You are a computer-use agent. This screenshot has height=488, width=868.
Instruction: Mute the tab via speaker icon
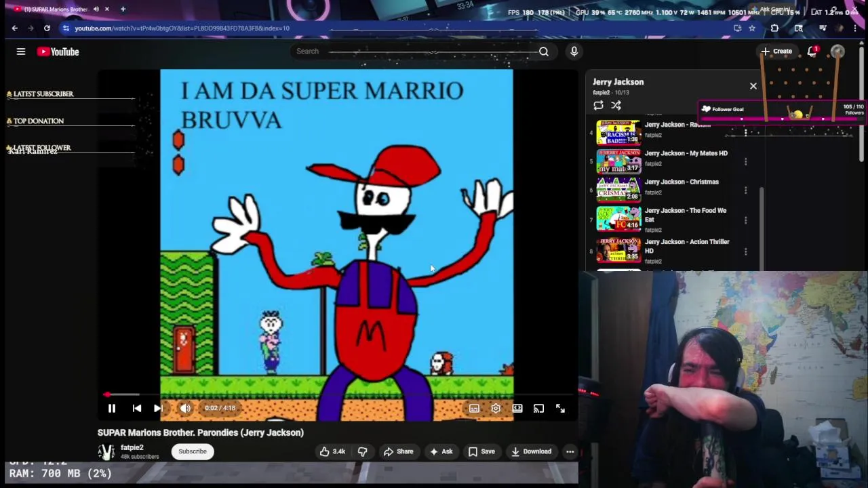[96, 9]
